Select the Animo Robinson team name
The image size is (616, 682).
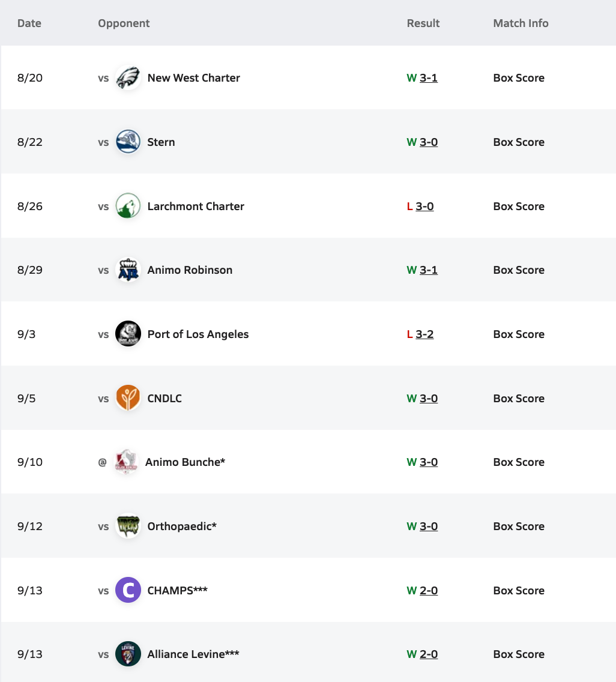pos(190,270)
